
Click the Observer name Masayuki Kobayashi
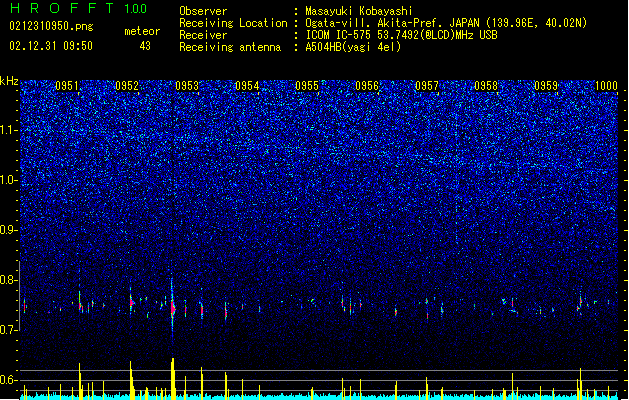(x=359, y=11)
